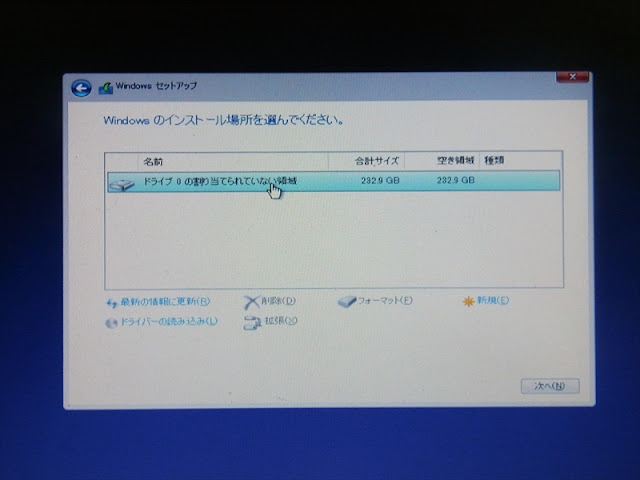The image size is (640, 480).
Task: Click the Windows Setup title icon
Action: pos(106,88)
